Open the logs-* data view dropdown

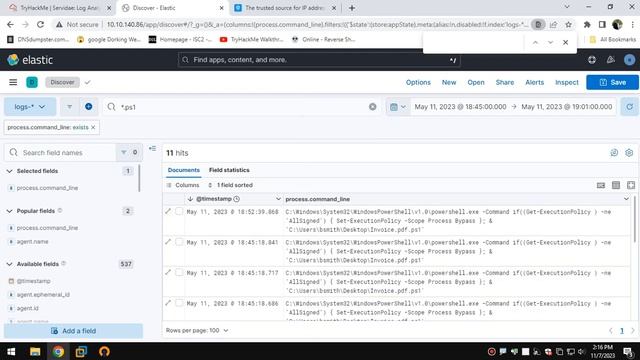click(x=30, y=107)
